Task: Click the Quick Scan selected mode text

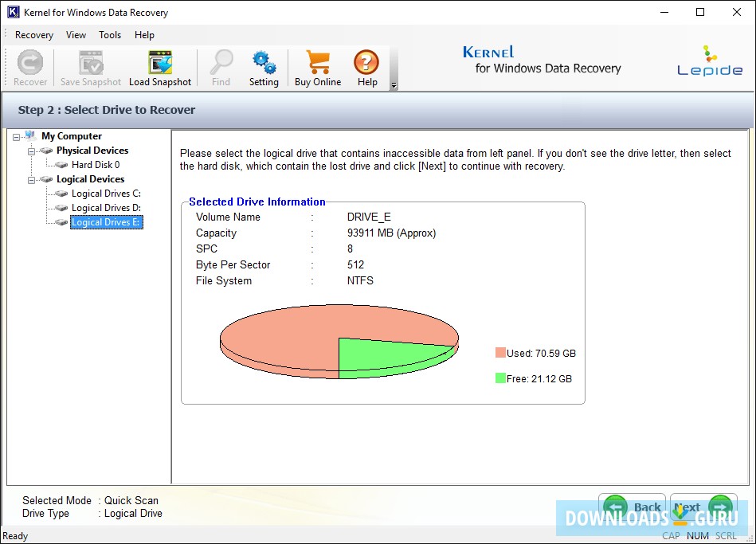Action: (131, 501)
